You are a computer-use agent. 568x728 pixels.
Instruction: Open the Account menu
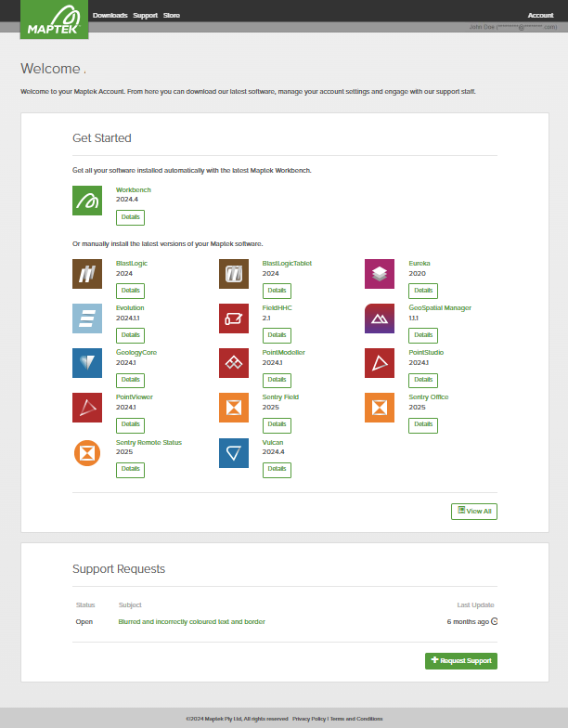(x=540, y=15)
